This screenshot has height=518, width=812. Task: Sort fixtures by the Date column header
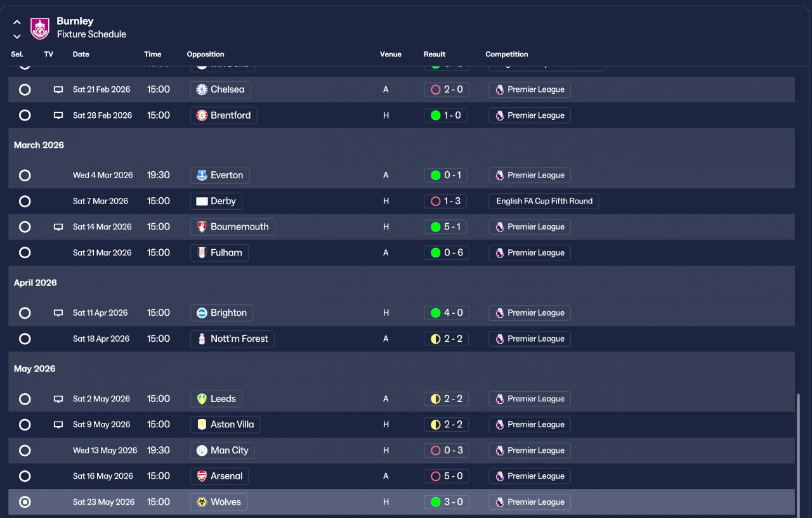click(x=81, y=55)
